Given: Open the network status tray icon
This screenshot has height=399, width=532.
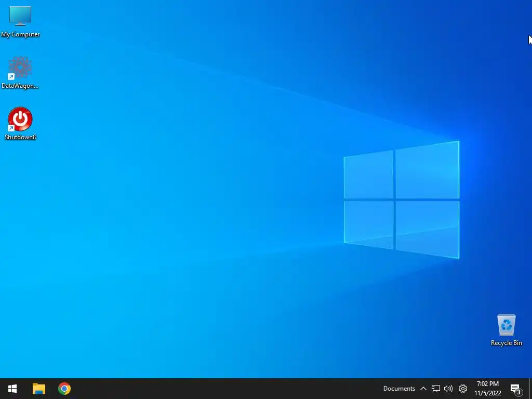Looking at the screenshot, I should 436,389.
